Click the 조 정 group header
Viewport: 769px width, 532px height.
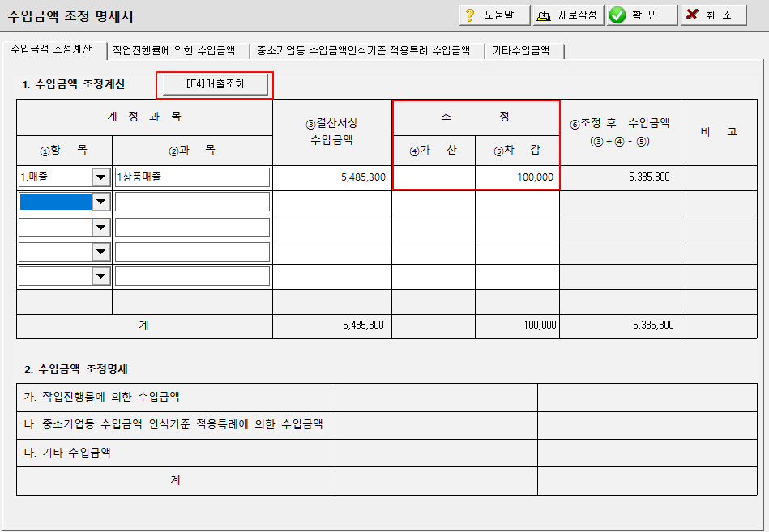476,117
